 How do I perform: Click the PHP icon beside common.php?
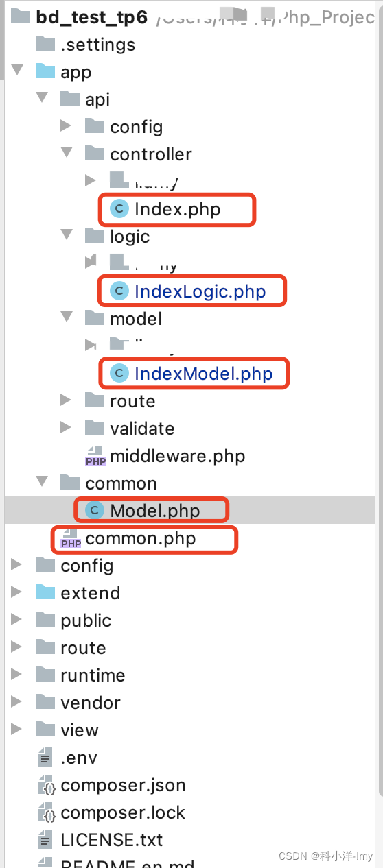point(71,539)
